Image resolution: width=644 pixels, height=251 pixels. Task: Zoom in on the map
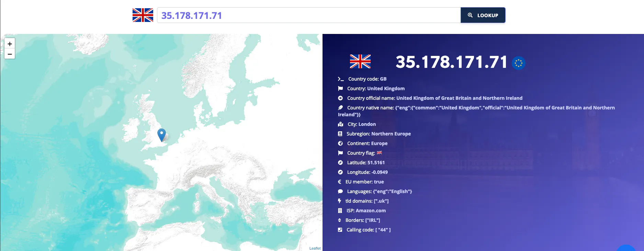(x=10, y=44)
